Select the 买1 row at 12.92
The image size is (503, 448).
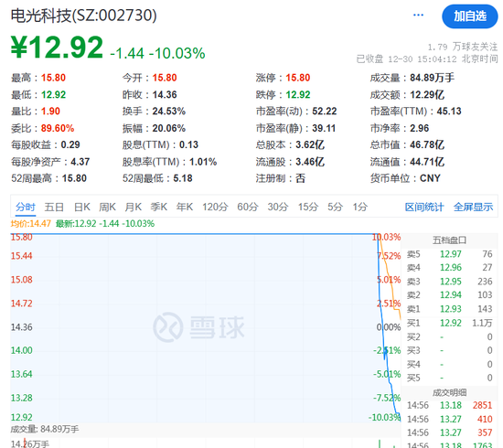(x=449, y=323)
